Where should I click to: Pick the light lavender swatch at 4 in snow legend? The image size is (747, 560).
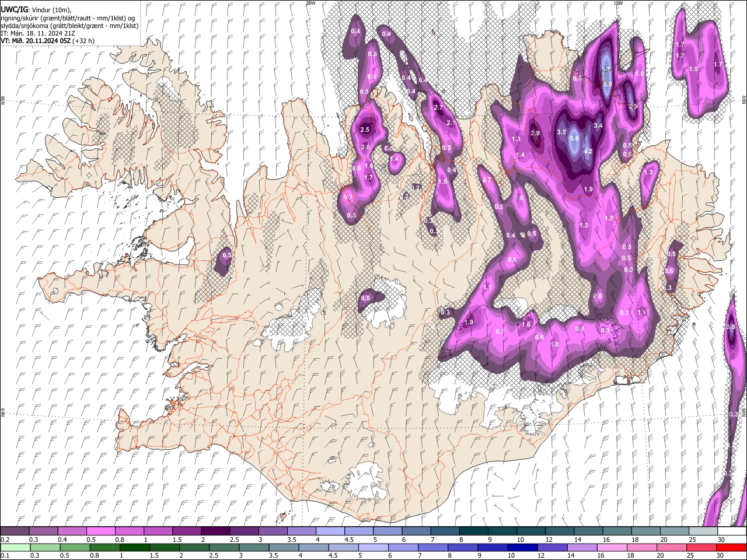[x=330, y=531]
